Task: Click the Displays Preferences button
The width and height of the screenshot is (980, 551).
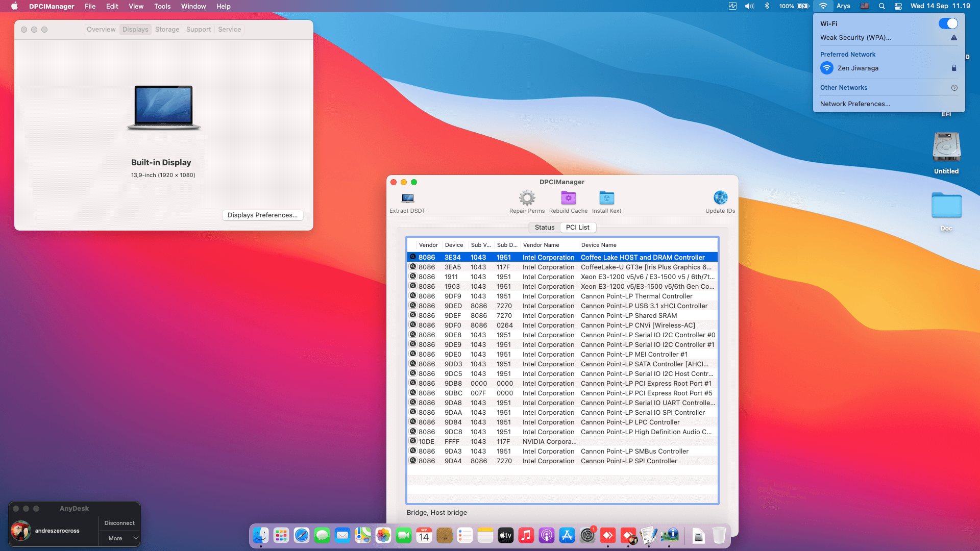Action: pyautogui.click(x=262, y=215)
